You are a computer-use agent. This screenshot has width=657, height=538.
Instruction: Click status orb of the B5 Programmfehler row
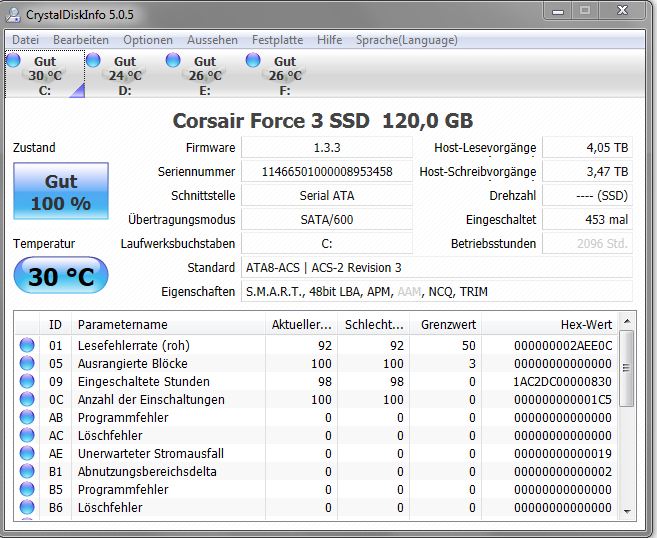coord(27,489)
